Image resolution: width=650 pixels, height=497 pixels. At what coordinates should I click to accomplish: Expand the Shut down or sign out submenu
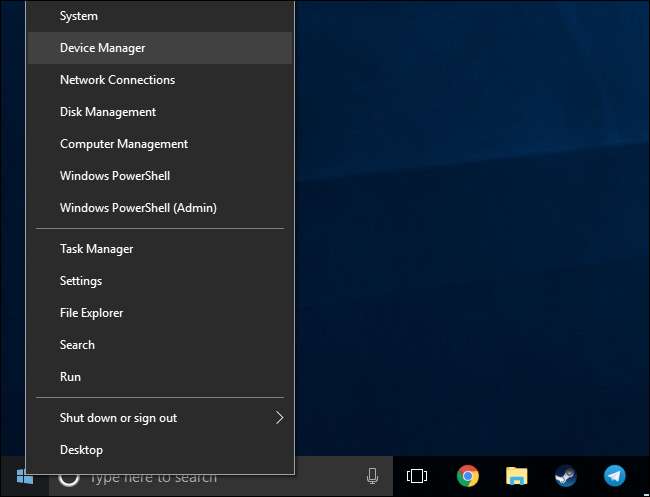click(x=279, y=418)
